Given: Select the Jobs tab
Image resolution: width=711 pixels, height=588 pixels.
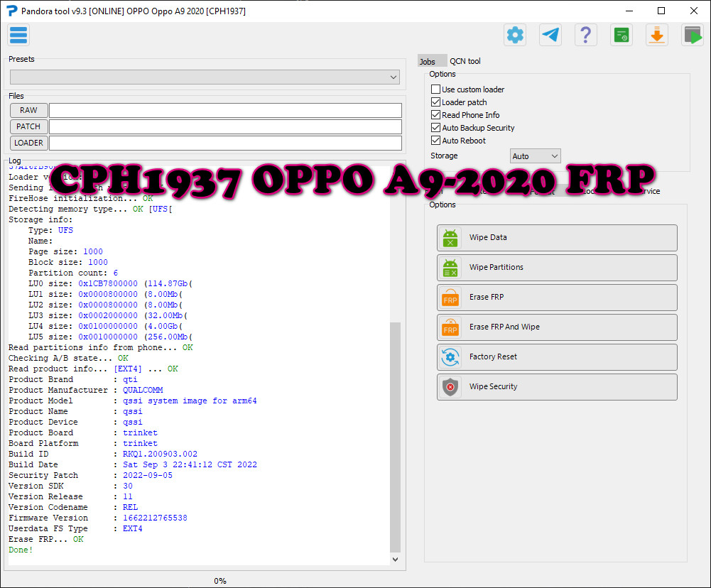Looking at the screenshot, I should [x=432, y=61].
